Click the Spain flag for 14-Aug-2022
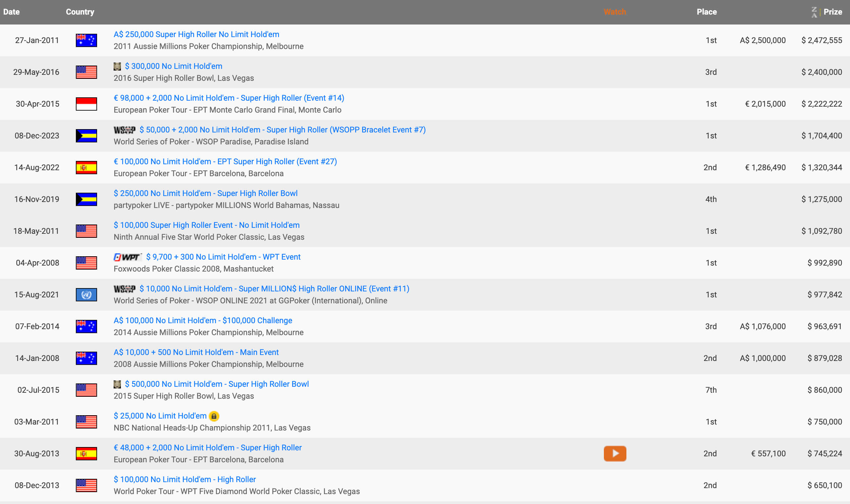 [x=86, y=168]
